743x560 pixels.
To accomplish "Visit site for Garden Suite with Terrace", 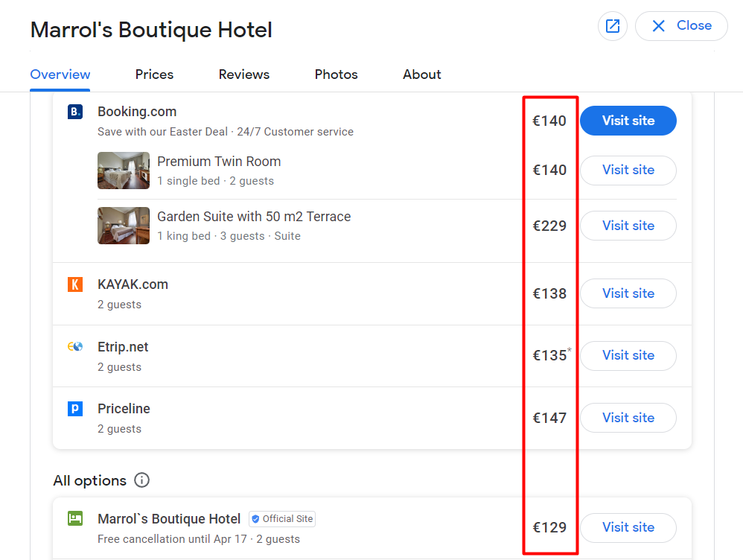I will coord(628,226).
